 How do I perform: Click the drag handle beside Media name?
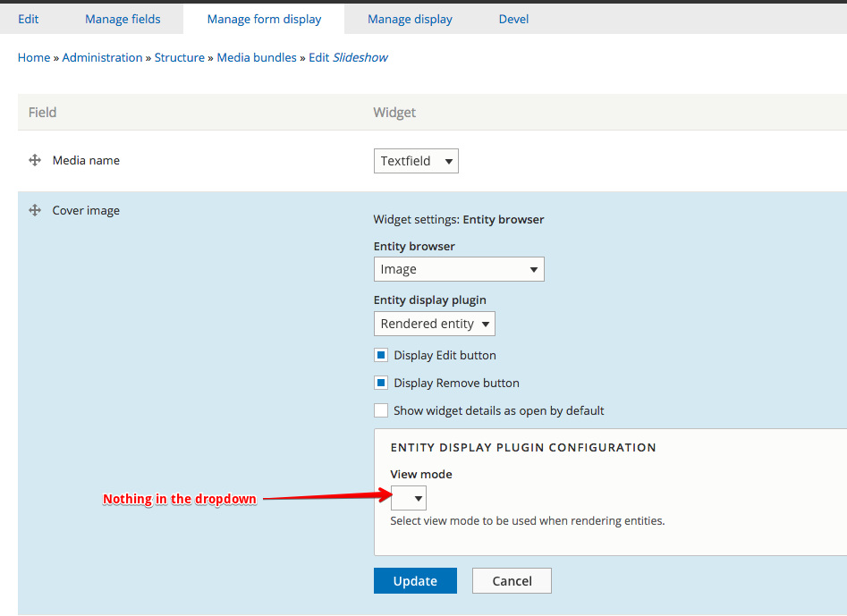coord(35,160)
